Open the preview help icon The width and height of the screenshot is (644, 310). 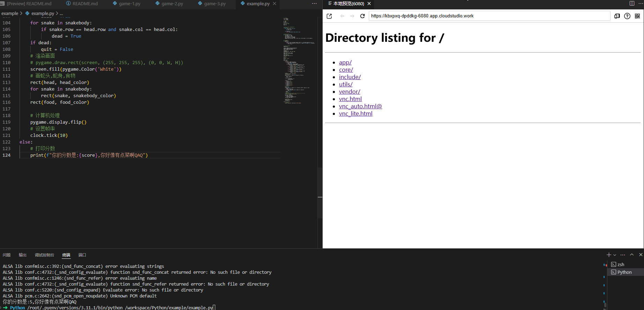click(627, 16)
